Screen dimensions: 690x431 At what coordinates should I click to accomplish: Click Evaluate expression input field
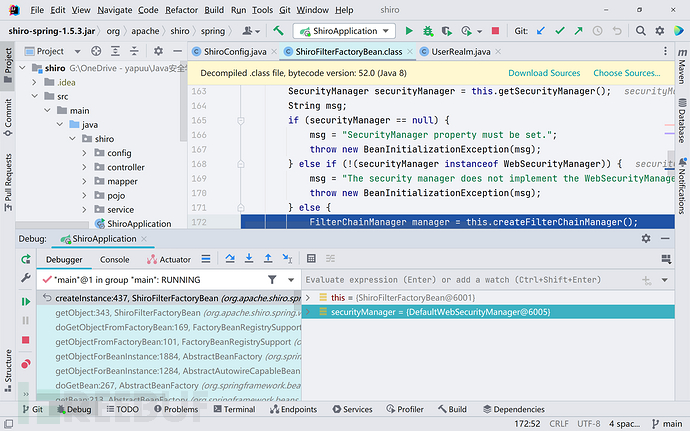coord(471,280)
